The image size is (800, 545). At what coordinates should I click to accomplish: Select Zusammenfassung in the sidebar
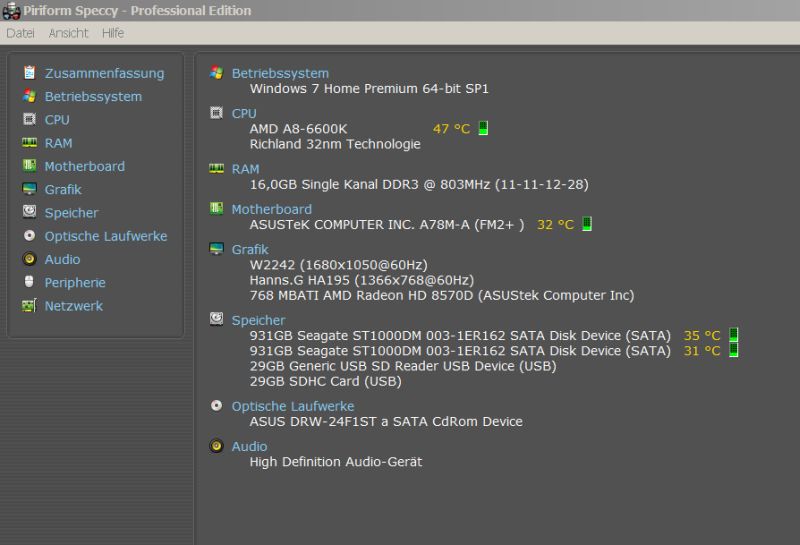105,73
